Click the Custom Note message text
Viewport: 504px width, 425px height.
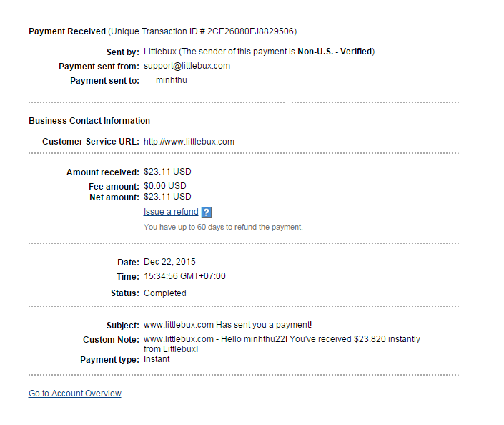tap(282, 339)
